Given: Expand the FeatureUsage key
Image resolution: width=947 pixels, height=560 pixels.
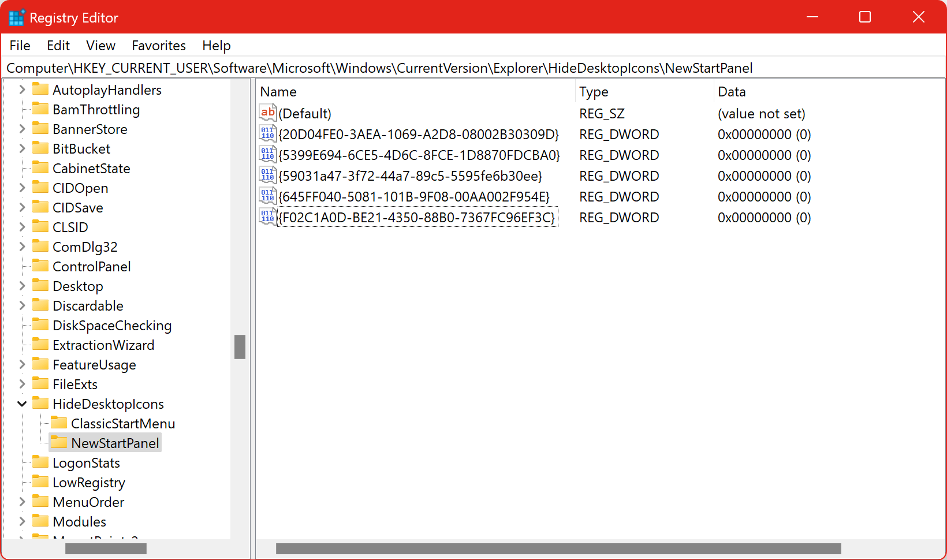Looking at the screenshot, I should (22, 364).
